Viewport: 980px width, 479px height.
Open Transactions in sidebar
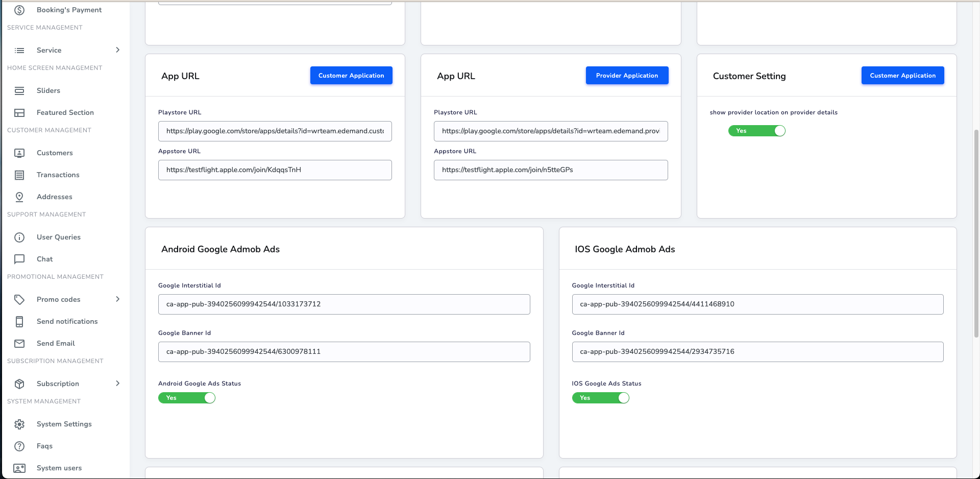coord(58,175)
